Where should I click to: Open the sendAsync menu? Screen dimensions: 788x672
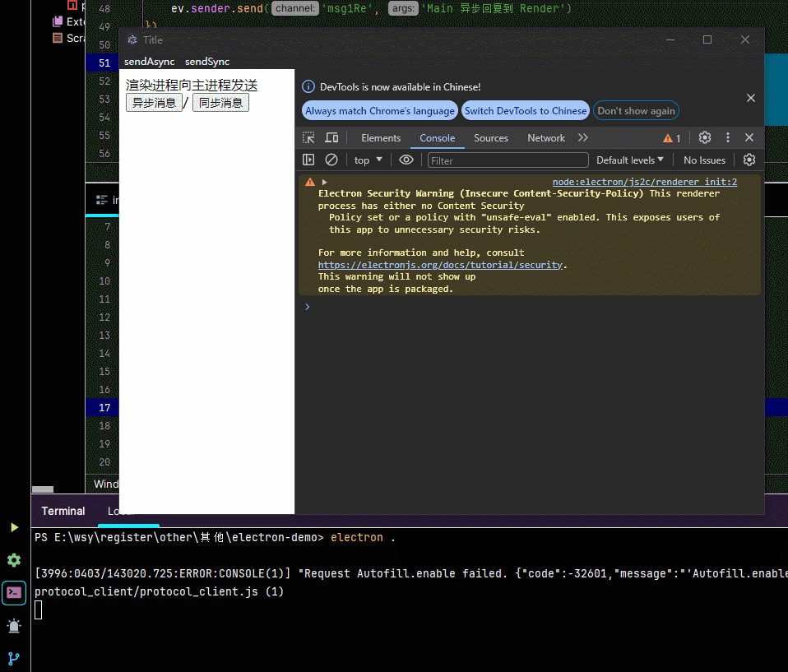pyautogui.click(x=149, y=62)
